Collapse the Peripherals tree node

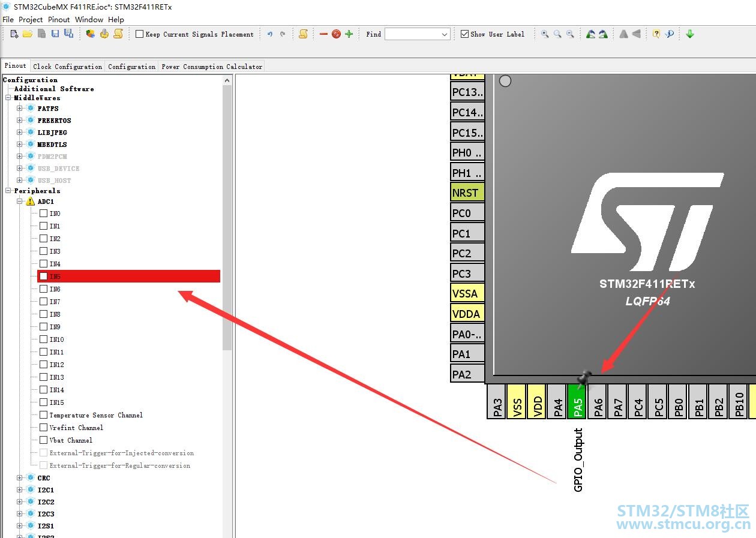[x=8, y=191]
